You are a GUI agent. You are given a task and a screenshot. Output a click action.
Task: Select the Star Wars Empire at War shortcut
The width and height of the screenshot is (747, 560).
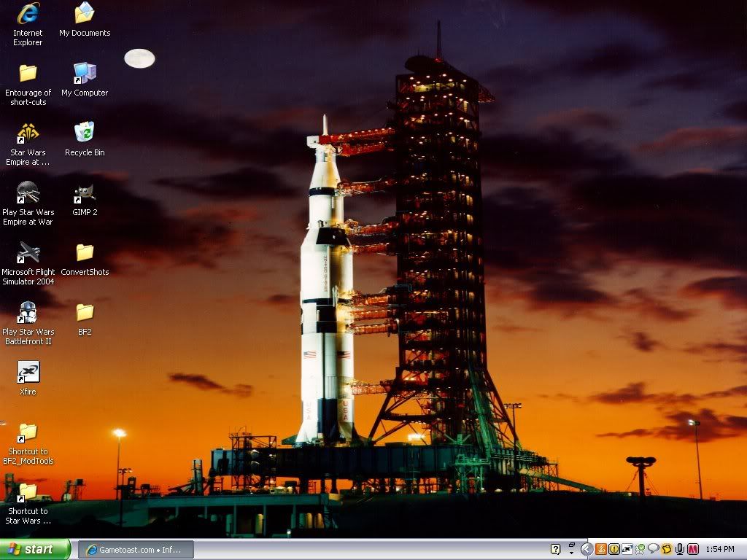[x=28, y=145]
